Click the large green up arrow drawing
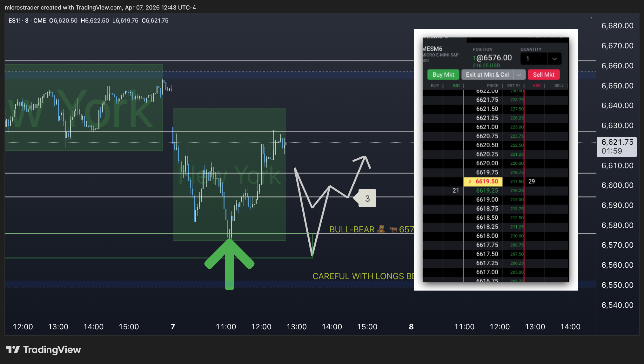This screenshot has height=364, width=644. pyautogui.click(x=229, y=264)
